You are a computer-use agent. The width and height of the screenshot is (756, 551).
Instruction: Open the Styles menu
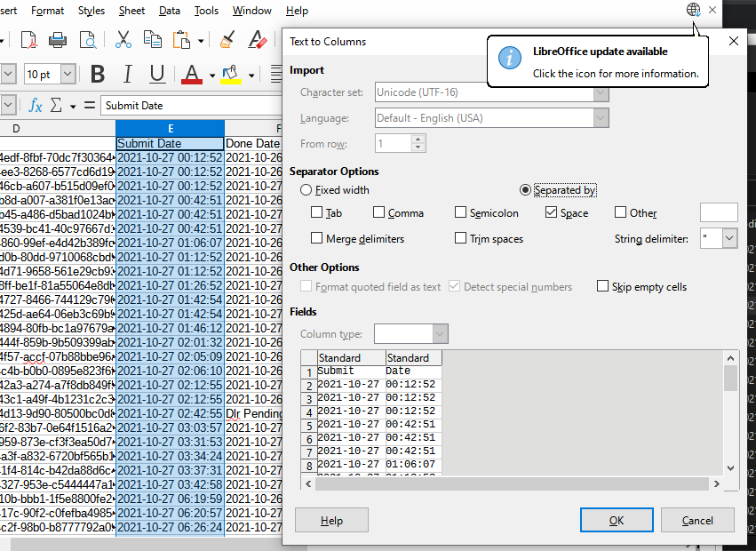(x=92, y=11)
